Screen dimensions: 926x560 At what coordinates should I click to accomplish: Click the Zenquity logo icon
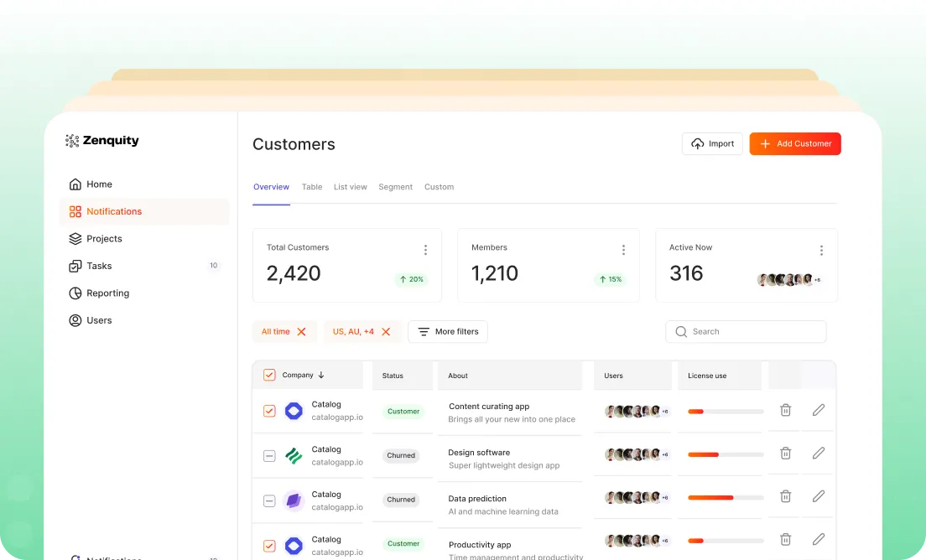[72, 141]
